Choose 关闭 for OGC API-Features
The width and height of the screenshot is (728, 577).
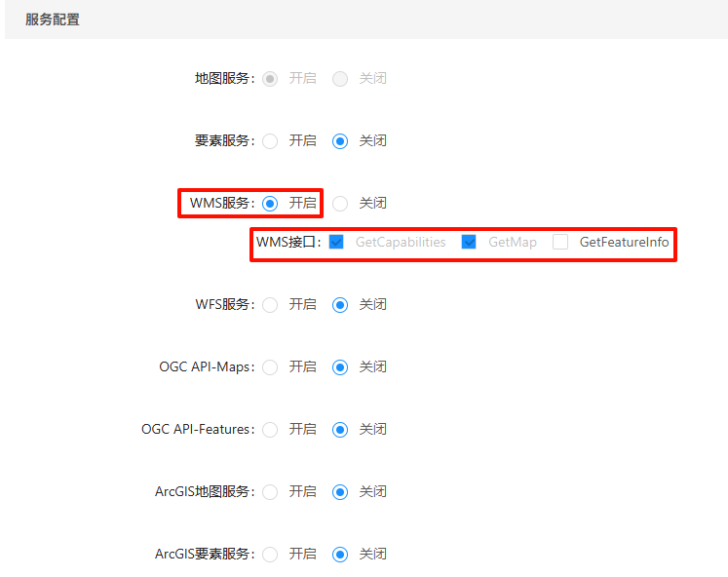pos(340,429)
